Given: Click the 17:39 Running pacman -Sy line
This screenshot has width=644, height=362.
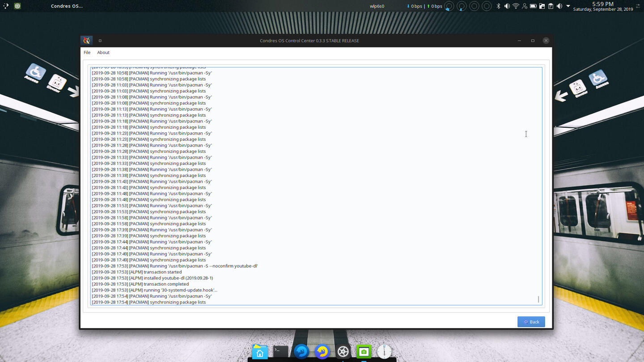Looking at the screenshot, I should (x=152, y=230).
